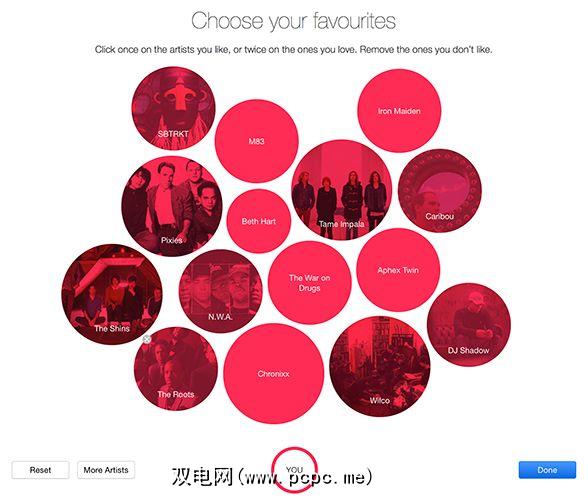Select the Beth Hart bubble

(x=258, y=221)
